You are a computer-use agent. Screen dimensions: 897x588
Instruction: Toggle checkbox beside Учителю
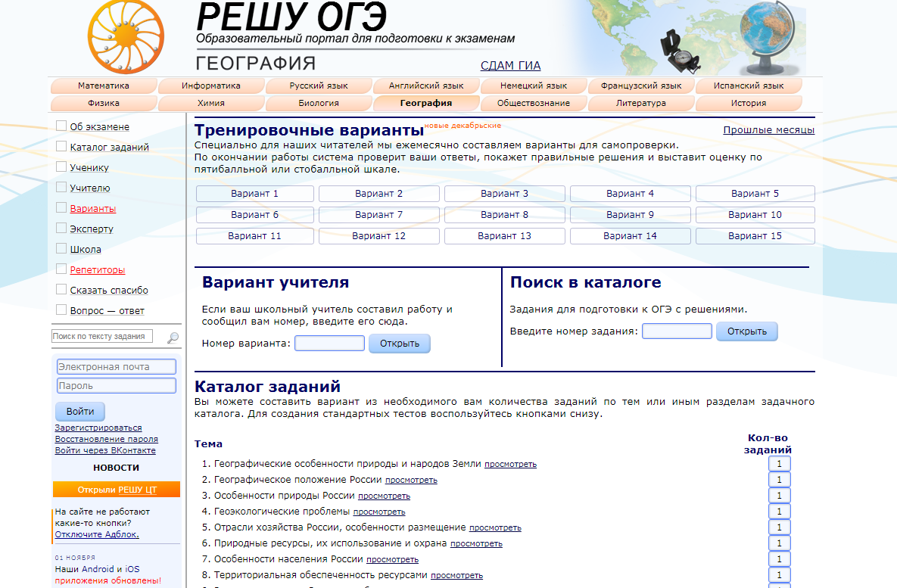tap(61, 187)
